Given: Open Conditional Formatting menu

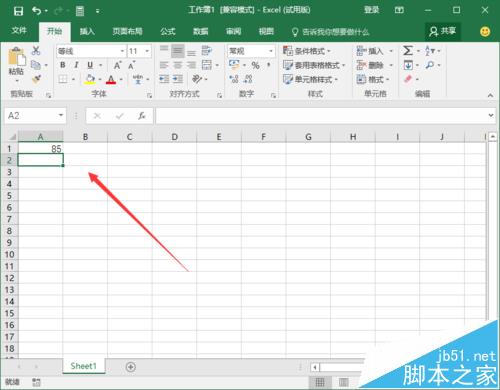Looking at the screenshot, I should 307,51.
